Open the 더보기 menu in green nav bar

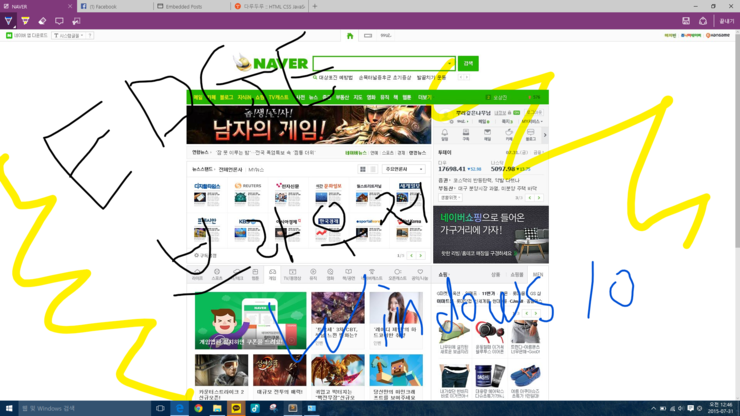425,97
